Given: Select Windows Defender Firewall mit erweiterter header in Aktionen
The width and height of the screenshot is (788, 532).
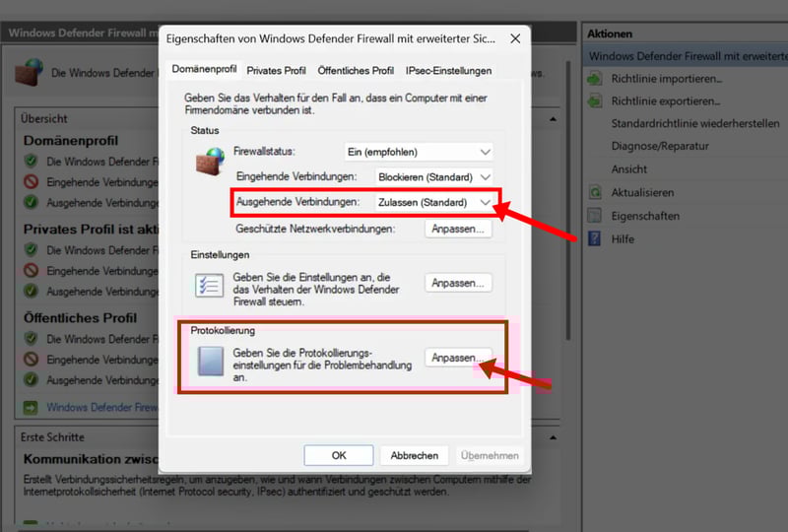Looking at the screenshot, I should point(686,56).
